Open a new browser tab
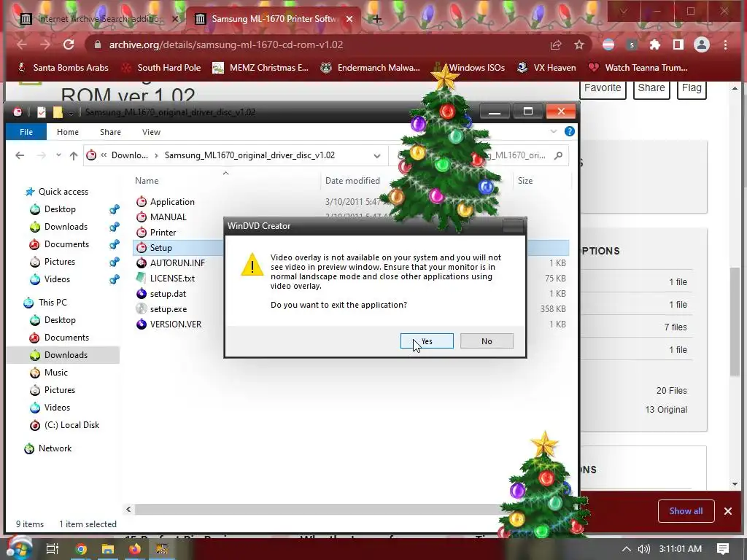747x560 pixels. tap(377, 19)
